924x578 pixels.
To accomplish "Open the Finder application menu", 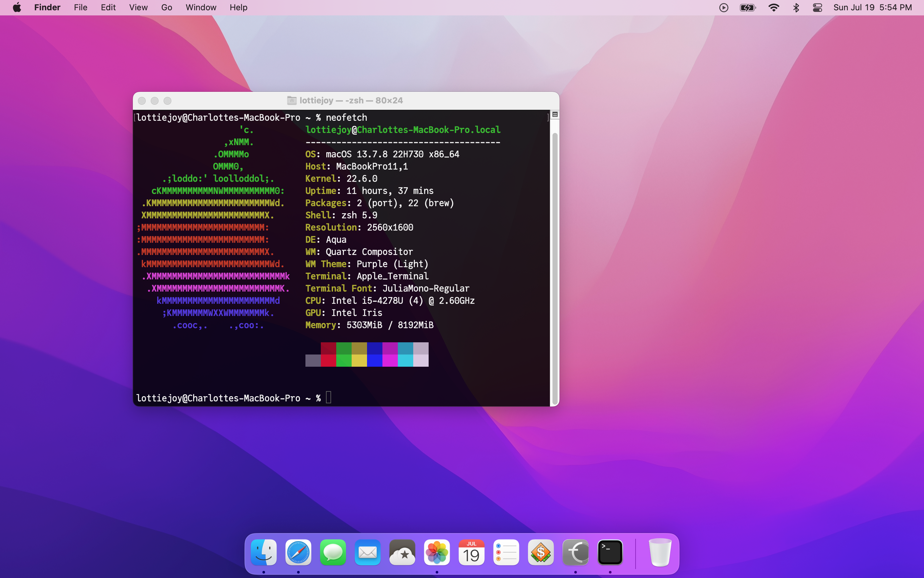I will click(x=47, y=7).
